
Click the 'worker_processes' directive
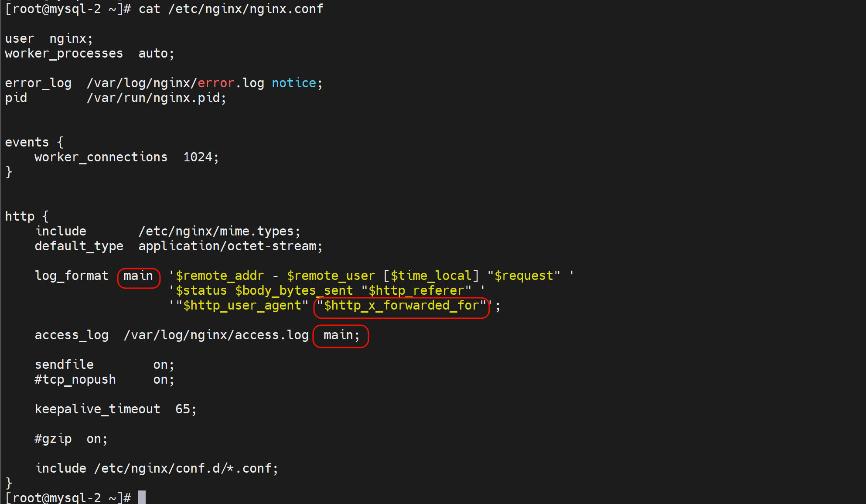64,53
